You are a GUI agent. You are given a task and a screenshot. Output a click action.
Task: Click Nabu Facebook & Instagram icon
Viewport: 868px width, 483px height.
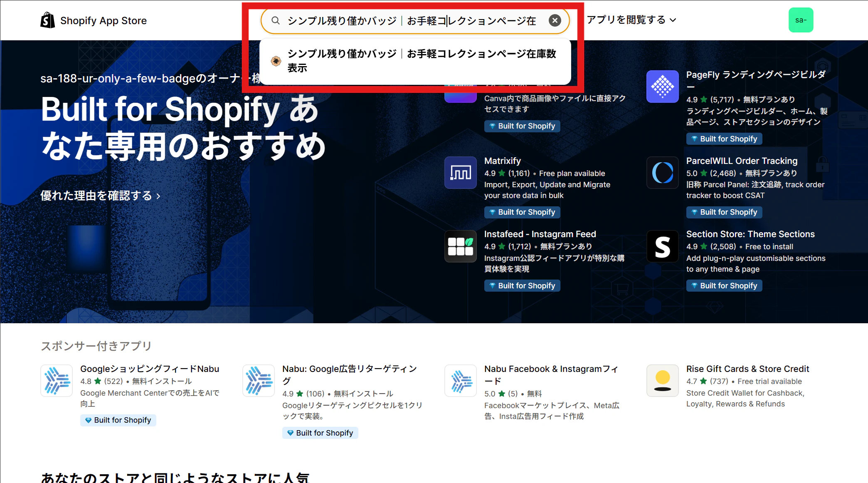(x=461, y=381)
